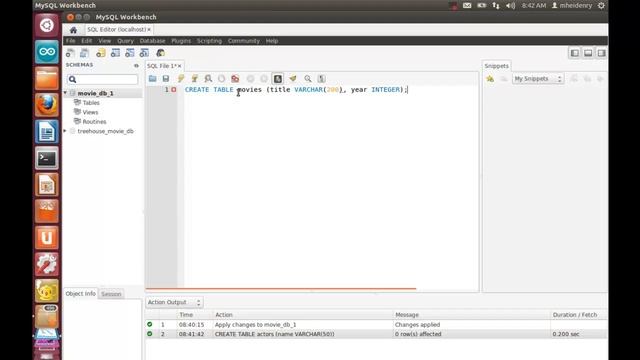Toggle invisible characters display icon

322,78
